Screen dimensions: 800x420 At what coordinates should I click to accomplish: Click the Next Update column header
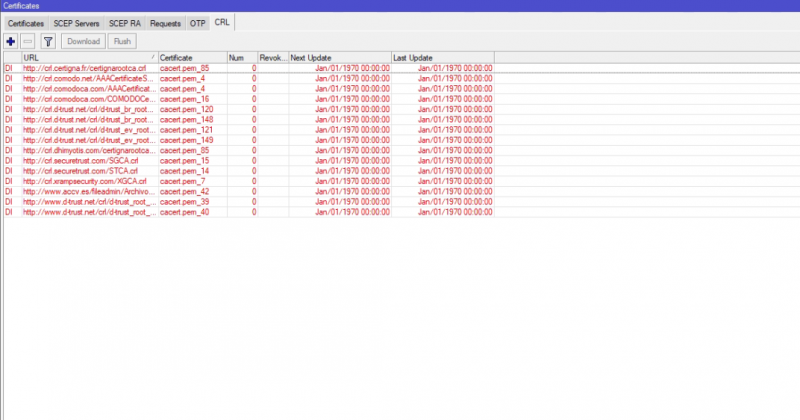coord(339,58)
